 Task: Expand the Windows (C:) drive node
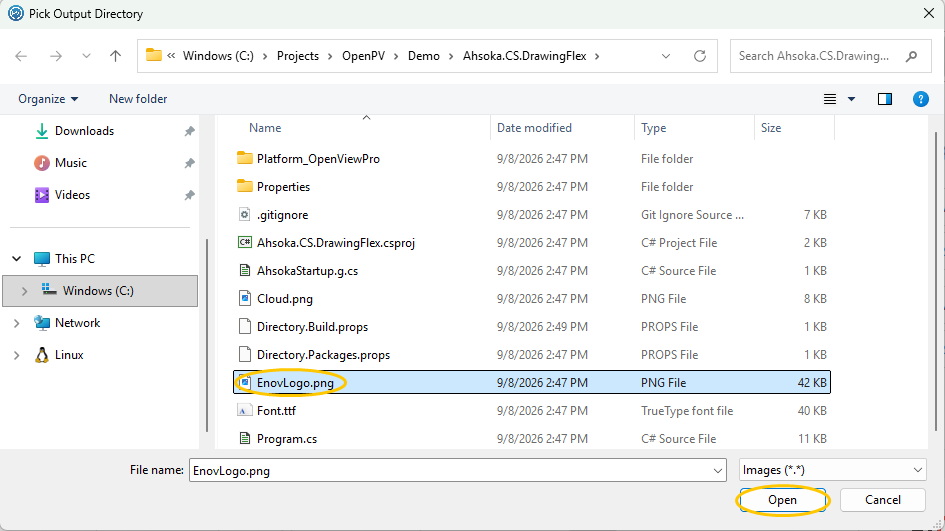(24, 291)
